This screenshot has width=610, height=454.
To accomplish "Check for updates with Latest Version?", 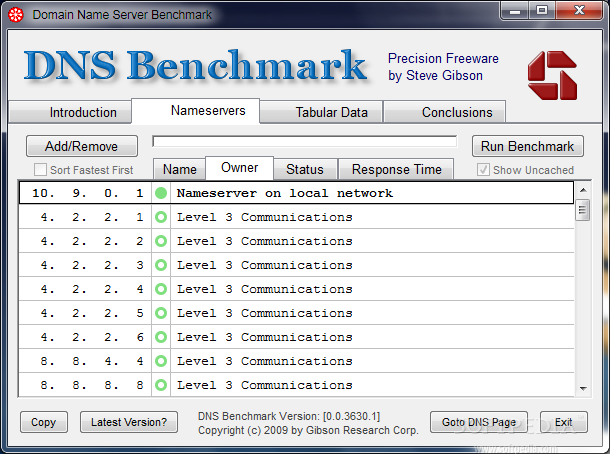I will click(129, 422).
